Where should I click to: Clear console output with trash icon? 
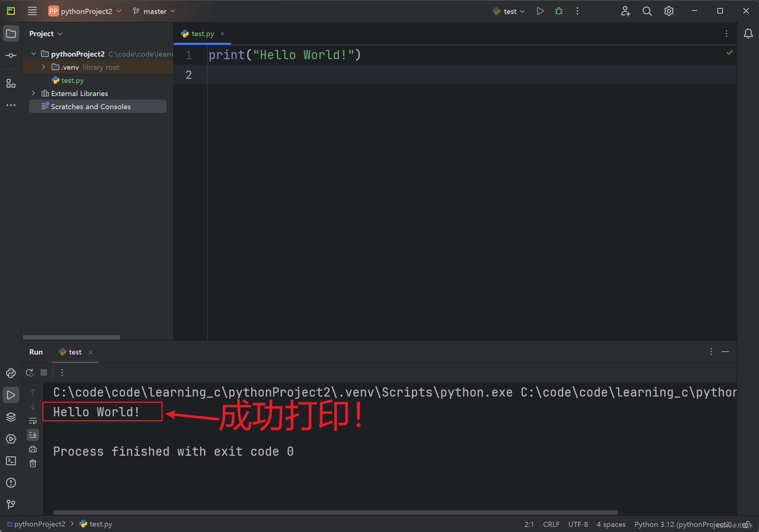click(x=33, y=463)
